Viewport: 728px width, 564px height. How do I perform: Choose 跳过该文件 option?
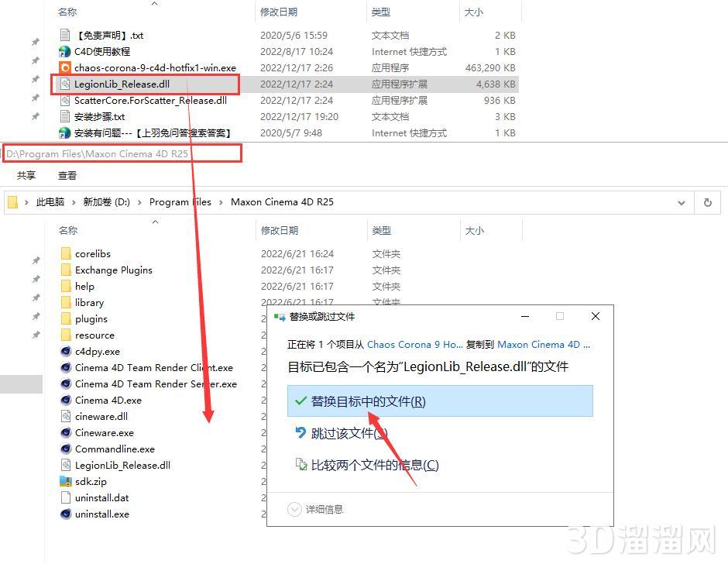pos(349,434)
